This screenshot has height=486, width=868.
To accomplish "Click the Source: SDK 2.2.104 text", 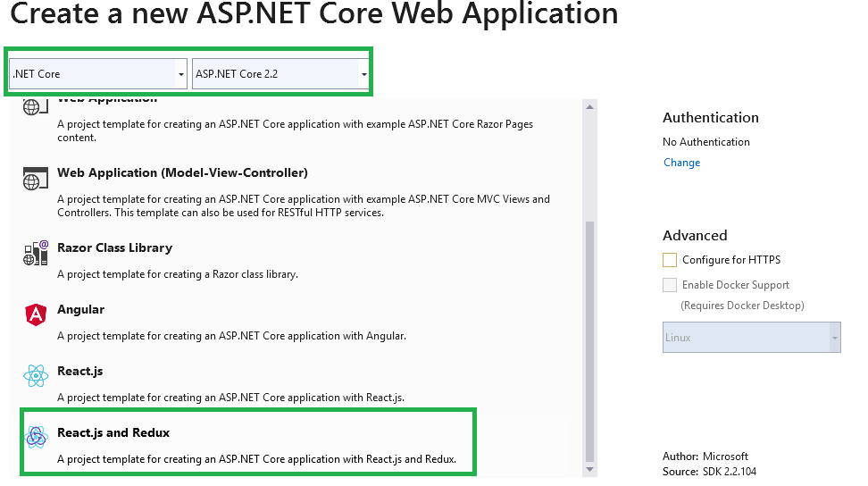I will pos(710,471).
